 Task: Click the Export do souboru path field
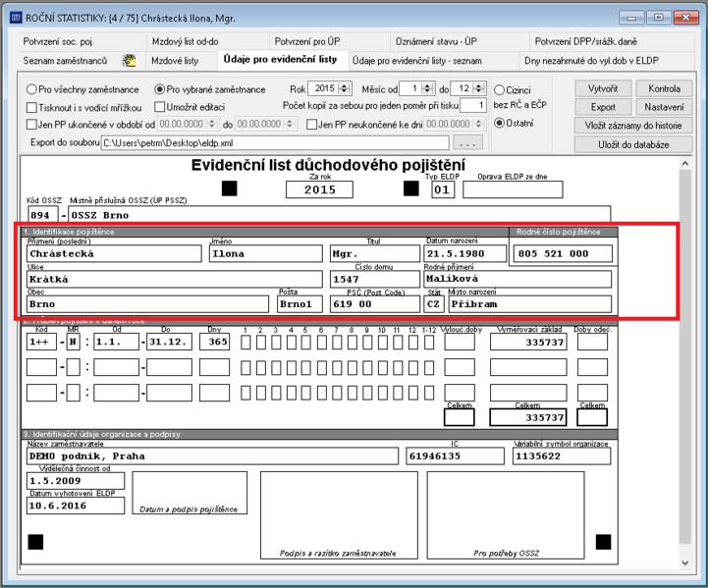click(x=275, y=143)
